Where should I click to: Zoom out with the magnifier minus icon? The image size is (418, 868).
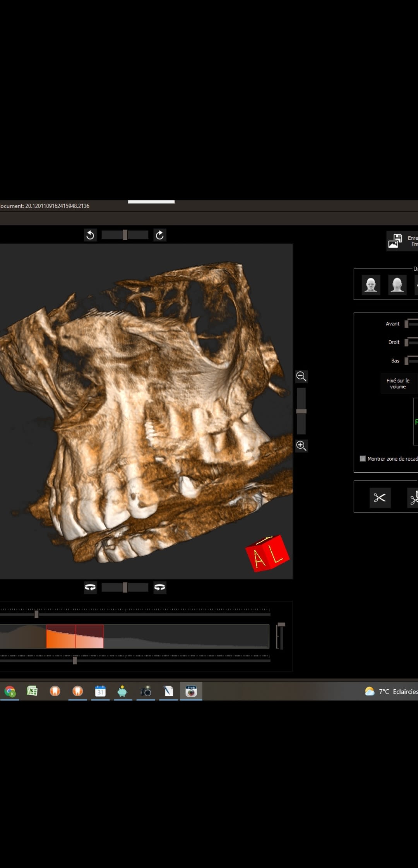click(x=301, y=376)
